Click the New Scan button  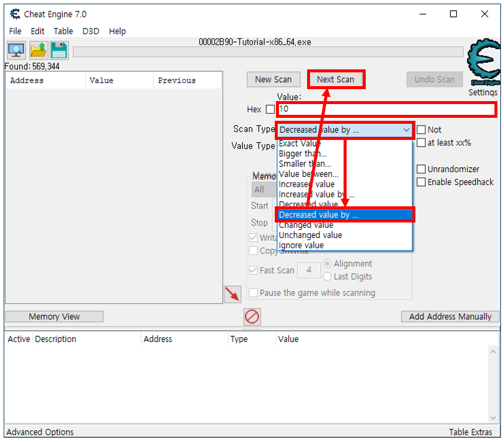pyautogui.click(x=274, y=80)
